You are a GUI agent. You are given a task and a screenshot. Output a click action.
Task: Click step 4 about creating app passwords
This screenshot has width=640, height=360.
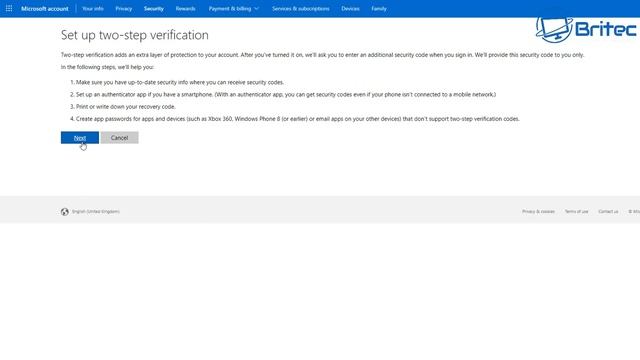coord(295,119)
